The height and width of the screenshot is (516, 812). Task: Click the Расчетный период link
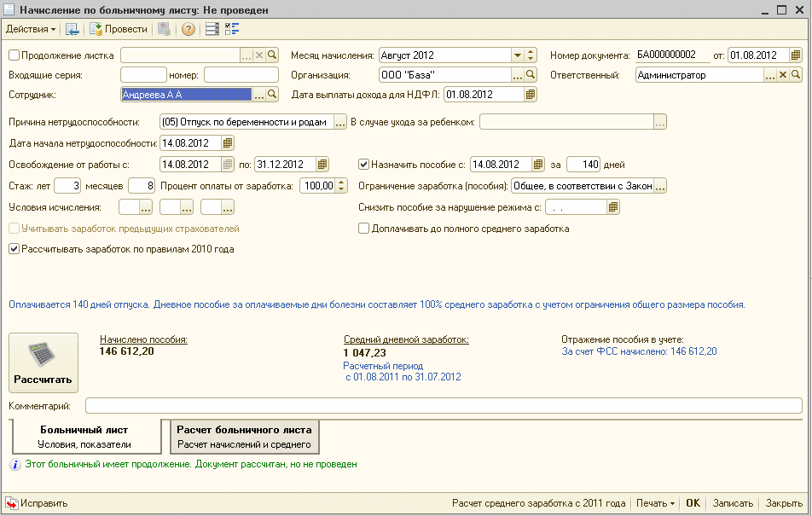click(x=383, y=366)
